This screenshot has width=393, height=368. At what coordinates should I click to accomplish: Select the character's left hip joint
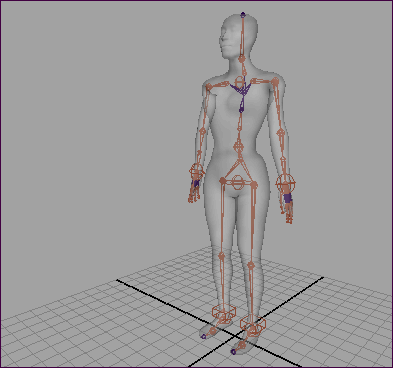point(254,184)
